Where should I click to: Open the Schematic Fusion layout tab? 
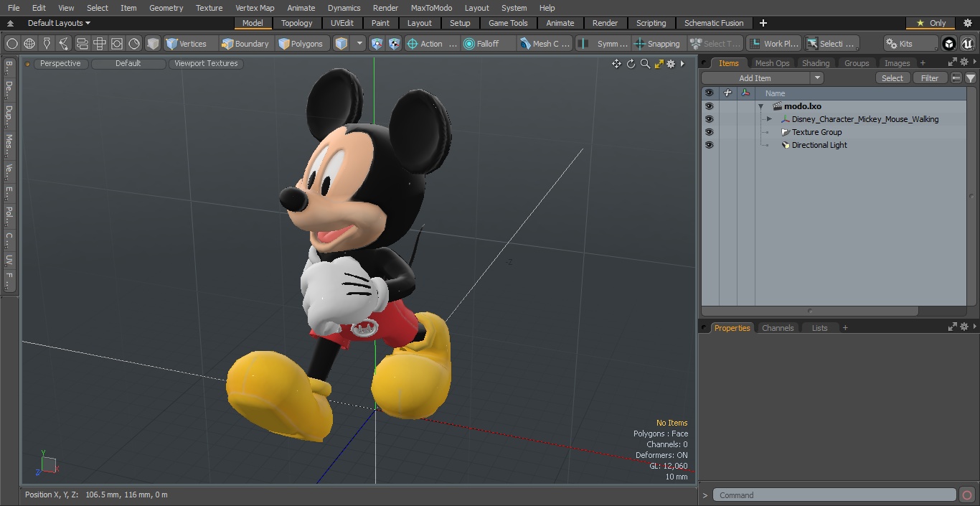(x=714, y=23)
